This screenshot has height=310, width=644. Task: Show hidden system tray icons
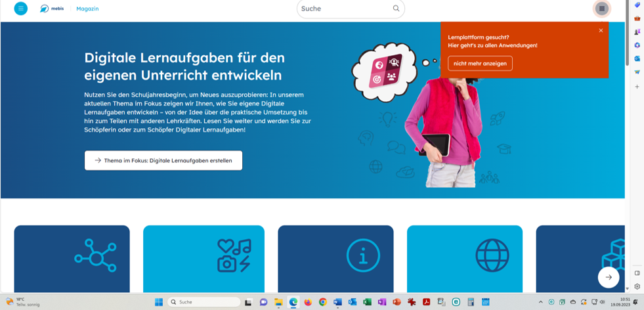tap(540, 302)
